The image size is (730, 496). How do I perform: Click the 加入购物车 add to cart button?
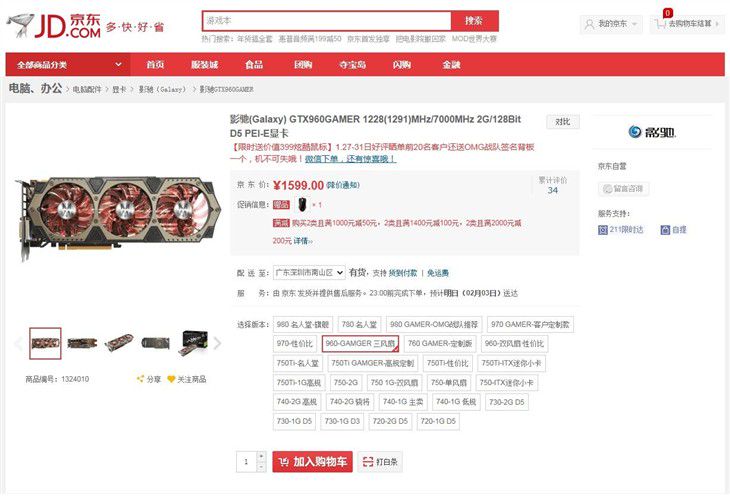(312, 462)
